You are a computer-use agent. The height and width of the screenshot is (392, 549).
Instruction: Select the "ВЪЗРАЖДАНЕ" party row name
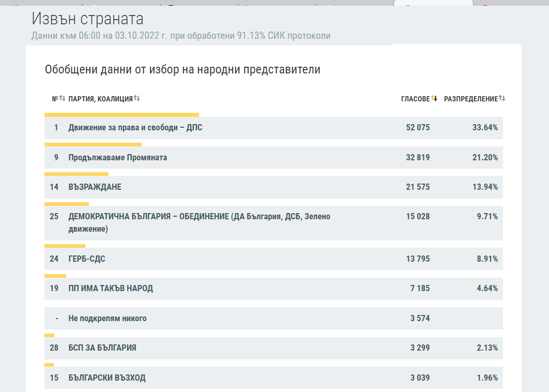tap(95, 187)
